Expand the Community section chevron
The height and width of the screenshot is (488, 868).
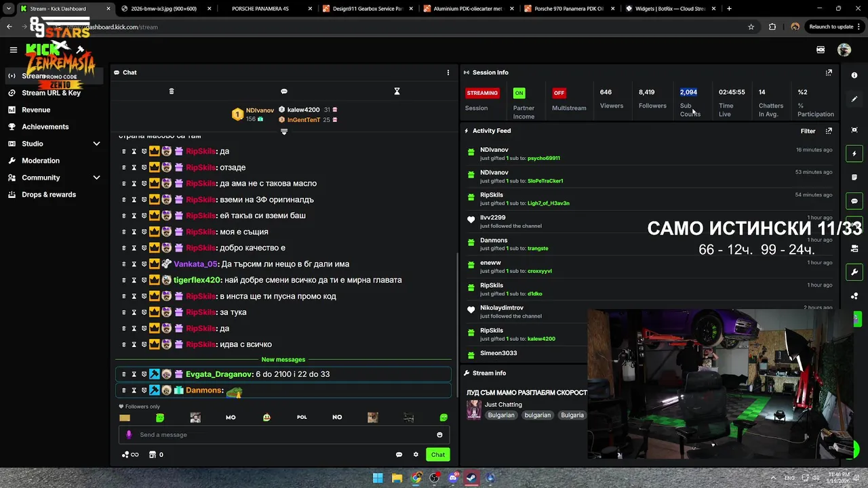pyautogui.click(x=96, y=178)
